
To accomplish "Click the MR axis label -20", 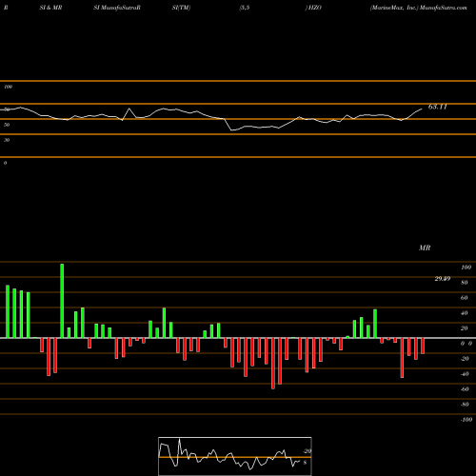I will pyautogui.click(x=465, y=359).
